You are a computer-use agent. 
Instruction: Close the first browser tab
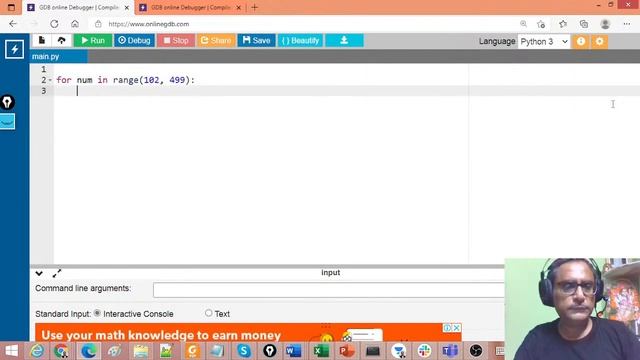(127, 8)
